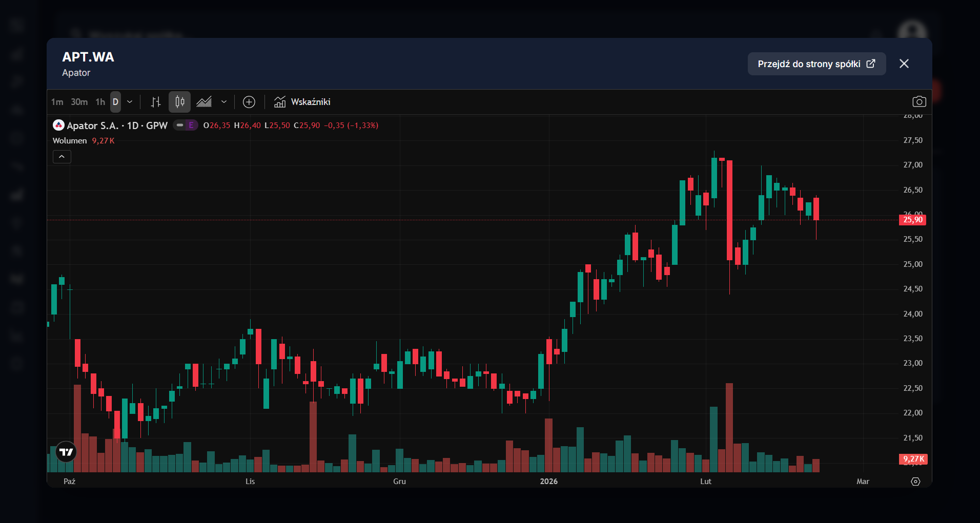The image size is (980, 523).
Task: Select the bar chart style icon
Action: click(x=156, y=102)
